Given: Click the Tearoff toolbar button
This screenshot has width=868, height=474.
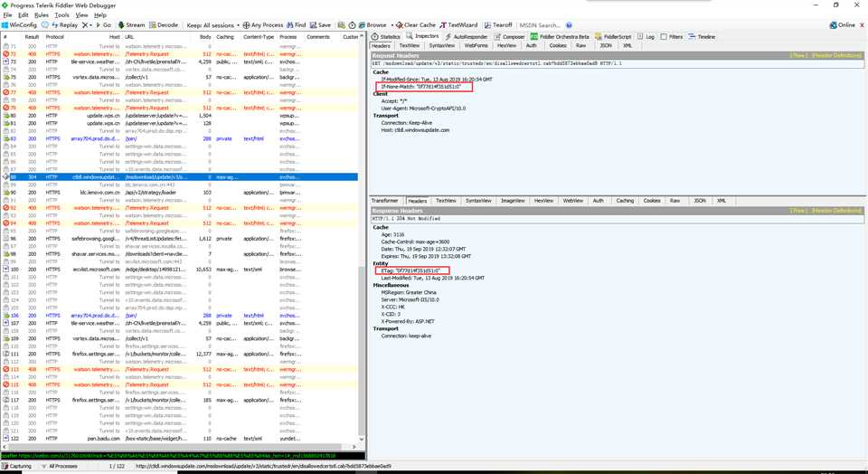Looking at the screenshot, I should [x=498, y=25].
